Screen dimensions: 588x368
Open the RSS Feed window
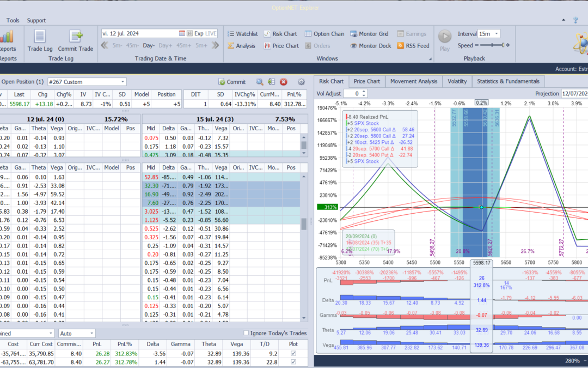coord(413,46)
